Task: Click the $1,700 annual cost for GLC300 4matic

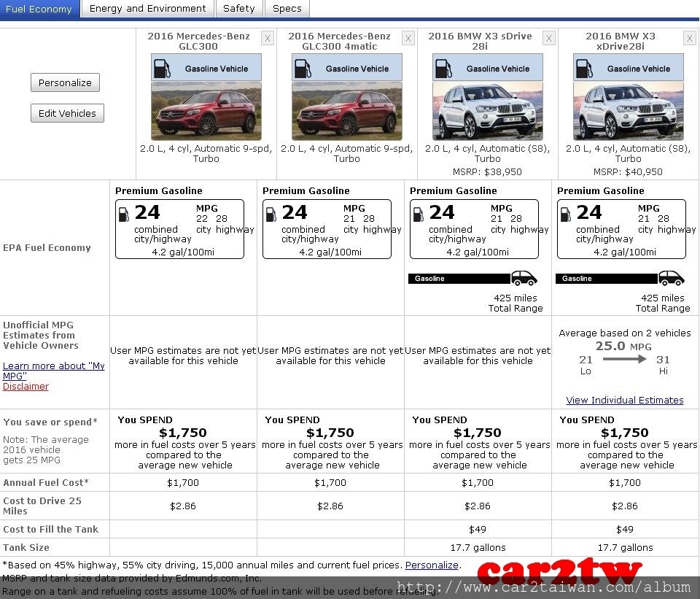Action: point(330,483)
